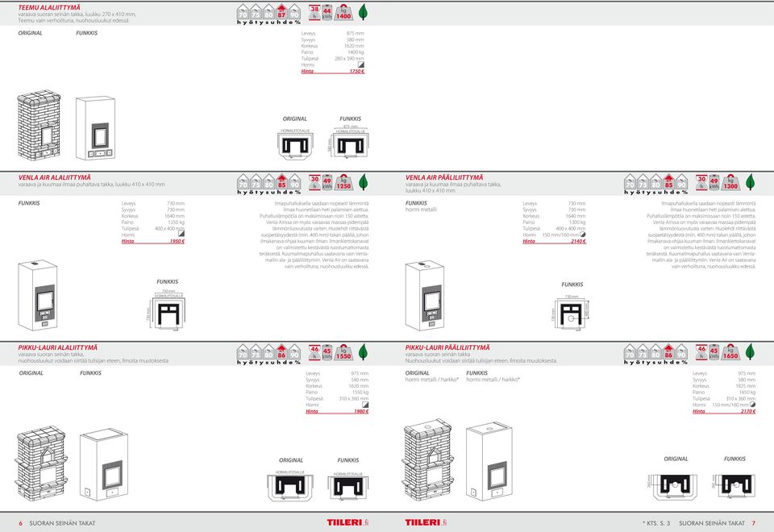774x532 pixels.
Task: Select the Pikku-Lauri pääliittymä Funkkis fireplace drawing
Action: click(x=489, y=461)
